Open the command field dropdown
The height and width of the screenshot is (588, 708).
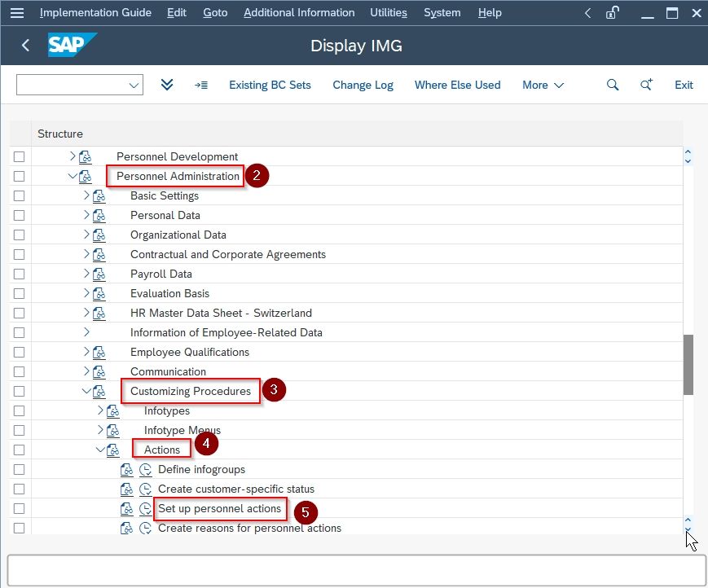[x=133, y=85]
